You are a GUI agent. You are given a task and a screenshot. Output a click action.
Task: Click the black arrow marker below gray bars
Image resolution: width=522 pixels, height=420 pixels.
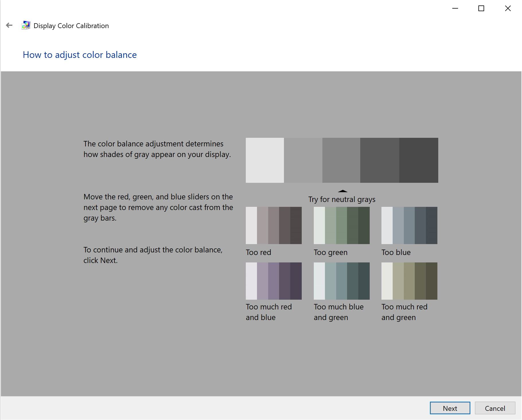(343, 191)
